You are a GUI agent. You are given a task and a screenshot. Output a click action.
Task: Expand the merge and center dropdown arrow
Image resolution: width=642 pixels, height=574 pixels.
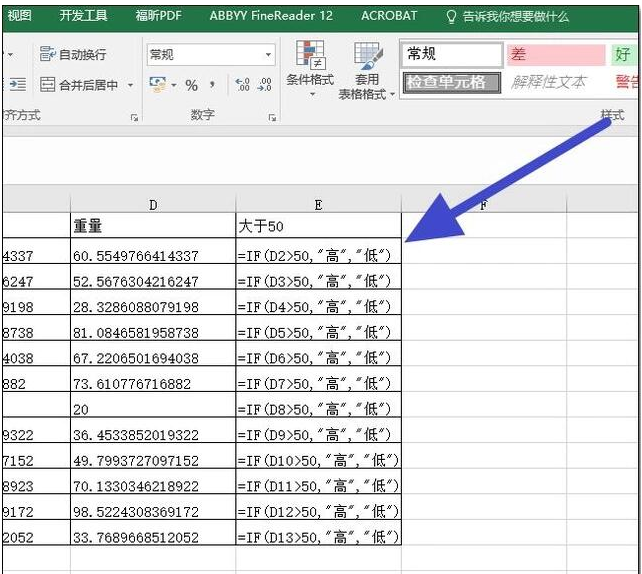[130, 85]
